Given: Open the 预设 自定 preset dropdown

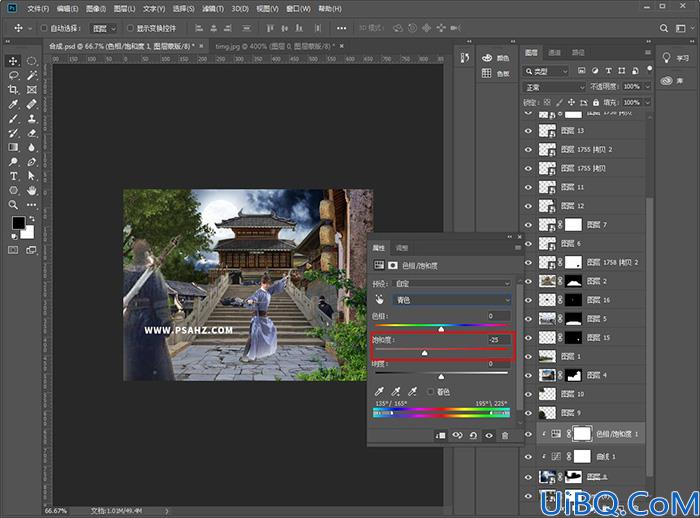Looking at the screenshot, I should [451, 284].
